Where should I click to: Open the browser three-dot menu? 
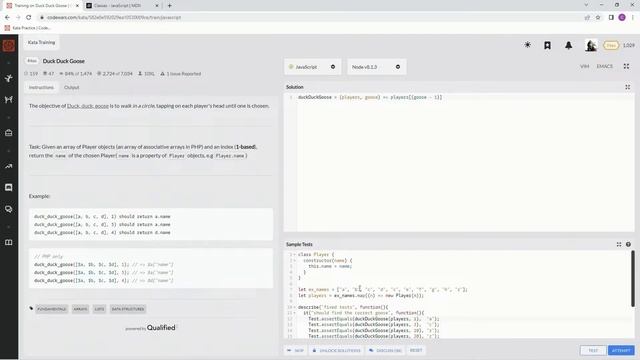coord(633,18)
